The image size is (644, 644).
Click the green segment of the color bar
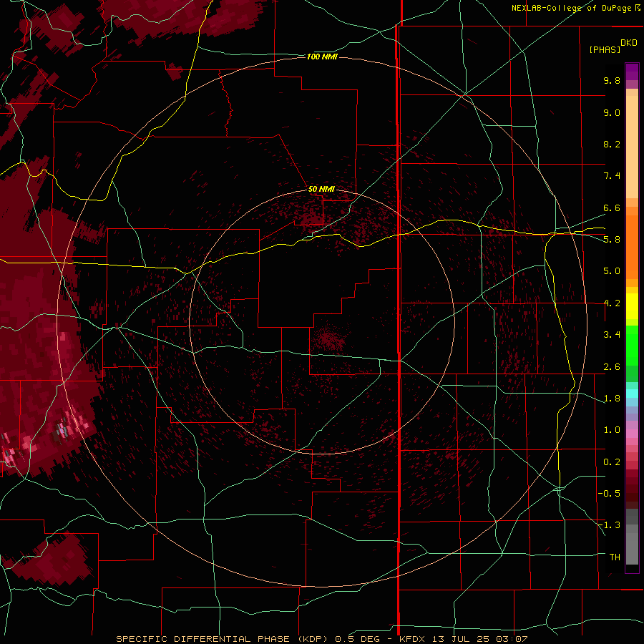632,345
